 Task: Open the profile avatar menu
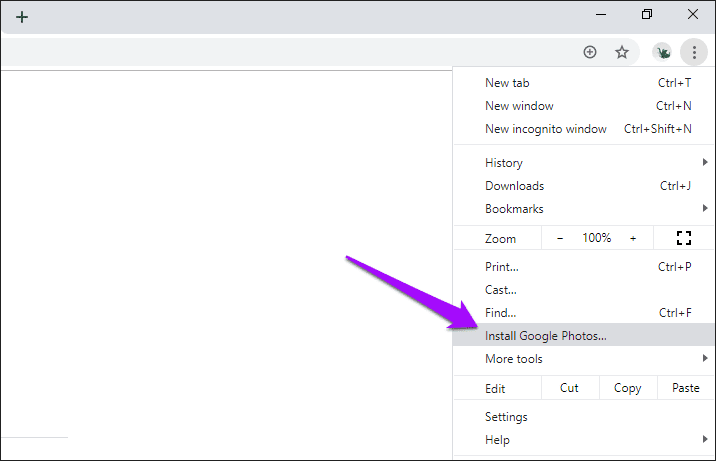pyautogui.click(x=662, y=52)
